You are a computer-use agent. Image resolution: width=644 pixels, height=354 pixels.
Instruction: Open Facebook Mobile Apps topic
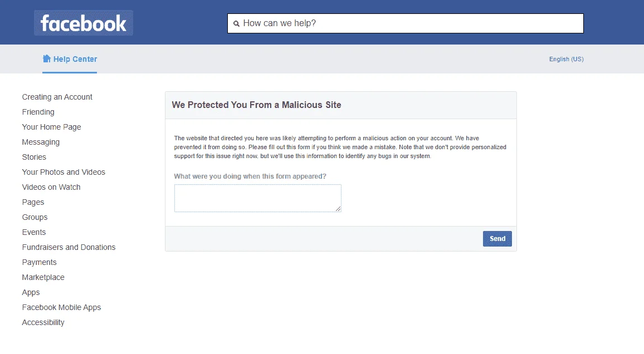coord(62,308)
